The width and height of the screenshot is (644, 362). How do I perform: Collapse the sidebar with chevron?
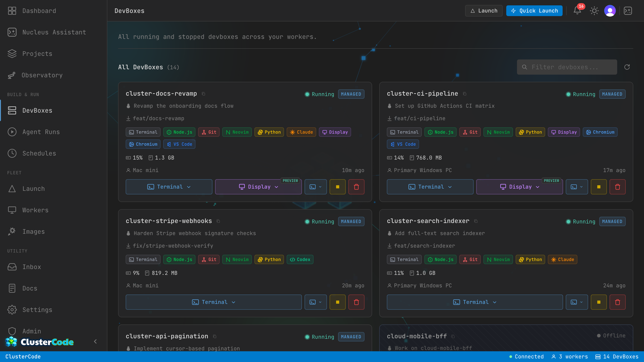[x=95, y=341]
